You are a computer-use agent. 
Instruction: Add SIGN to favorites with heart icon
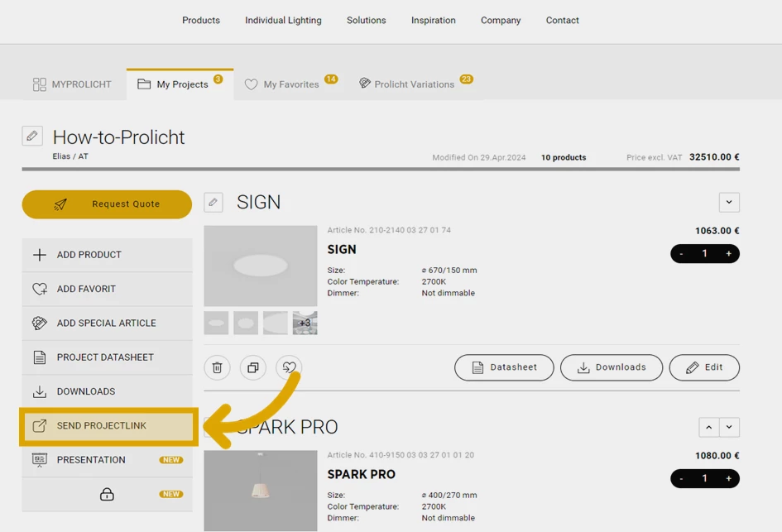289,367
